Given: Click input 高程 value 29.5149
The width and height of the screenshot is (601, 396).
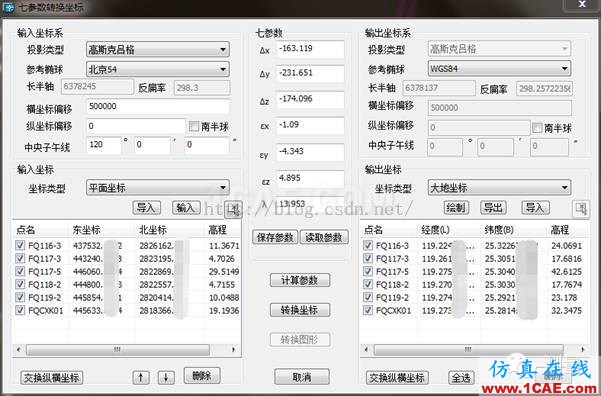Looking at the screenshot, I should click(224, 271).
